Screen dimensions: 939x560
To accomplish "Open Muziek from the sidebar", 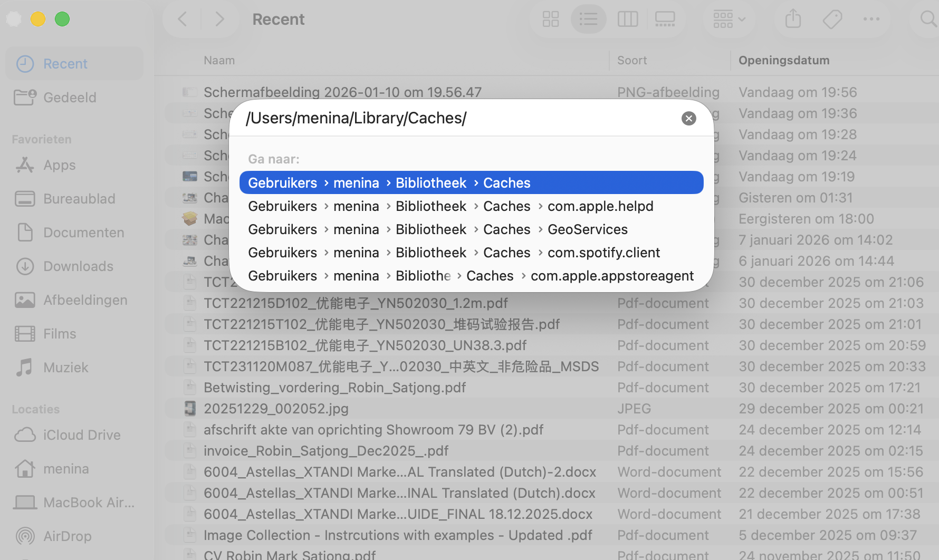I will (x=65, y=367).
